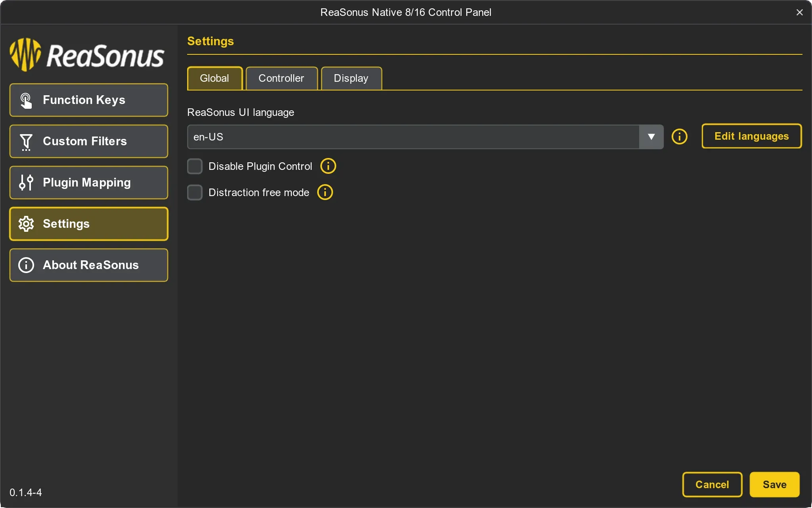Click the About ReaSonus info icon
The image size is (812, 508).
coord(26,265)
